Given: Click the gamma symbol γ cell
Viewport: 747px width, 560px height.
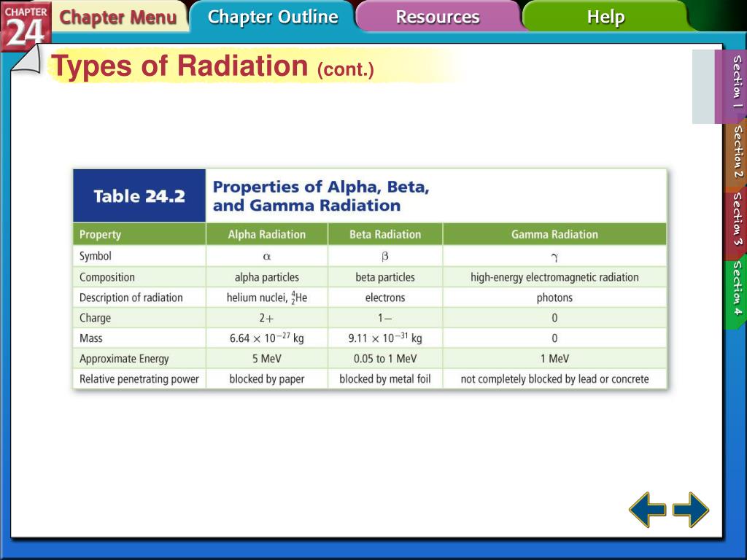Looking at the screenshot, I should pos(554,256).
